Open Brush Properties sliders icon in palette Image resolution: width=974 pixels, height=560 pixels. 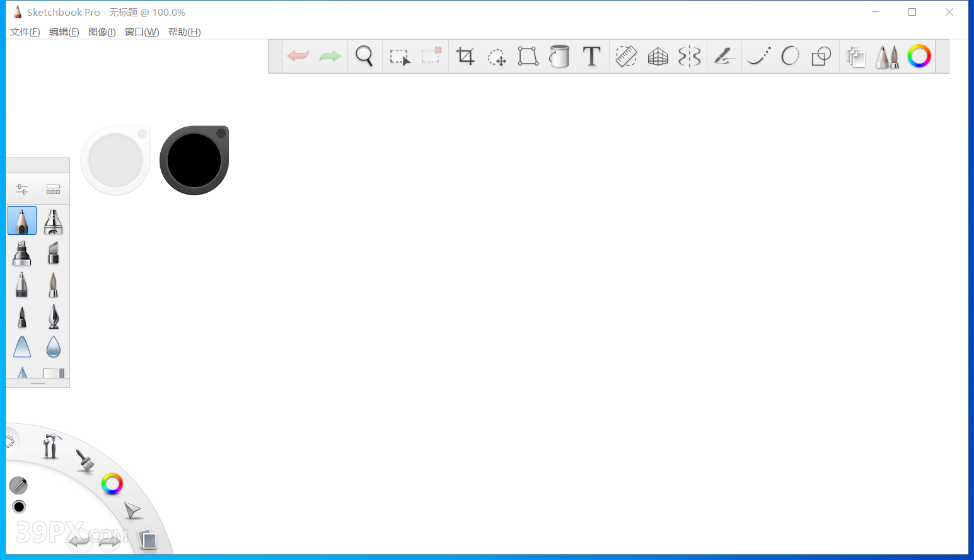(21, 189)
